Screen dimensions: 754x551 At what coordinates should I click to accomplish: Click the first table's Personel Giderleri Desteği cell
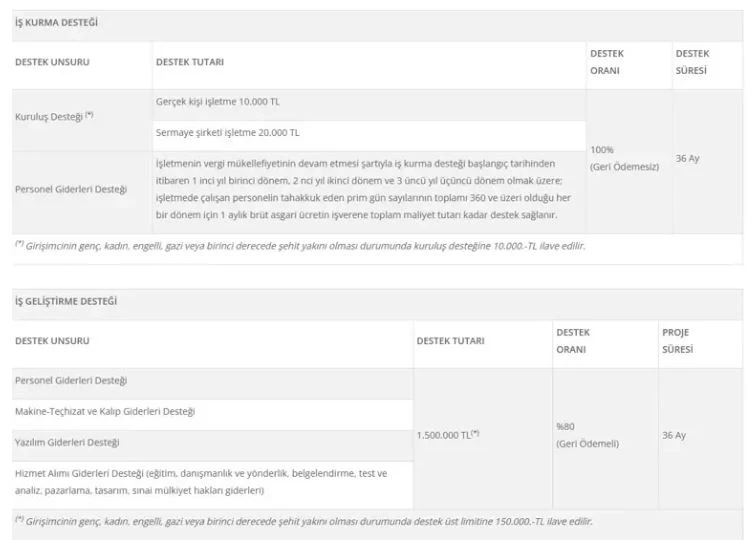pyautogui.click(x=71, y=190)
